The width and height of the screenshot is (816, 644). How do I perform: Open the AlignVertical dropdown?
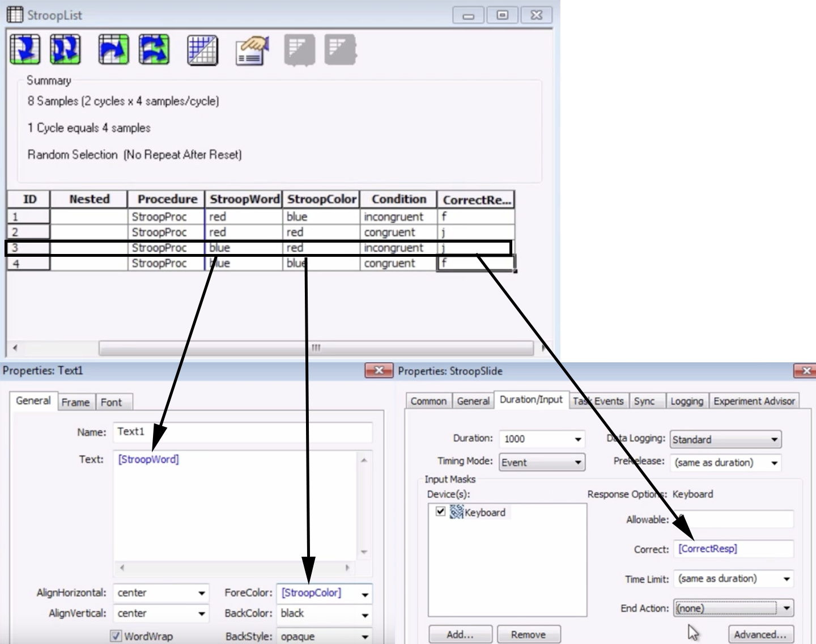pos(201,614)
